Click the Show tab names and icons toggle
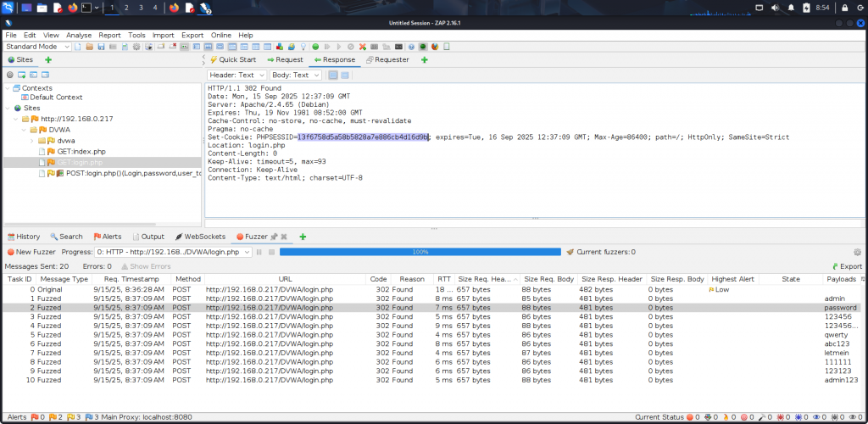Screen dimensions: 868x424 point(183,47)
